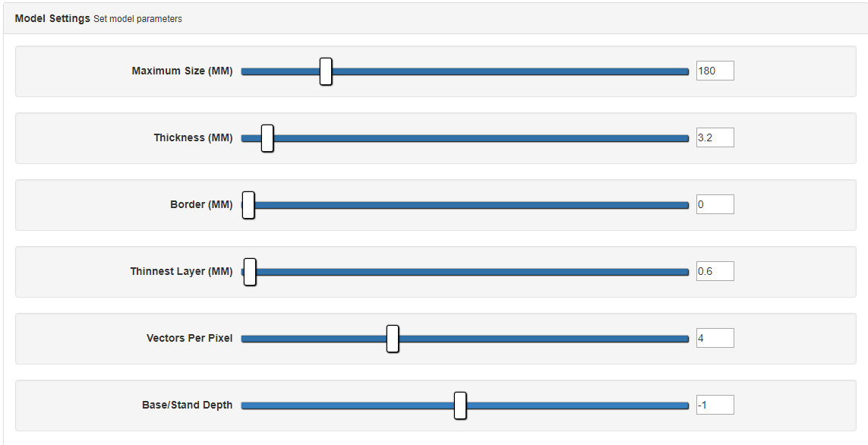The width and height of the screenshot is (868, 445).
Task: Focus the Maximum Size value field showing 180
Action: point(715,71)
